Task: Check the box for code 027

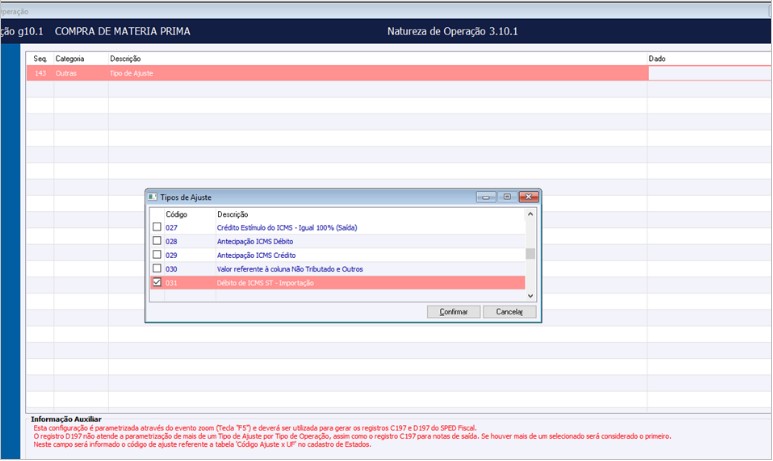Action: 157,227
